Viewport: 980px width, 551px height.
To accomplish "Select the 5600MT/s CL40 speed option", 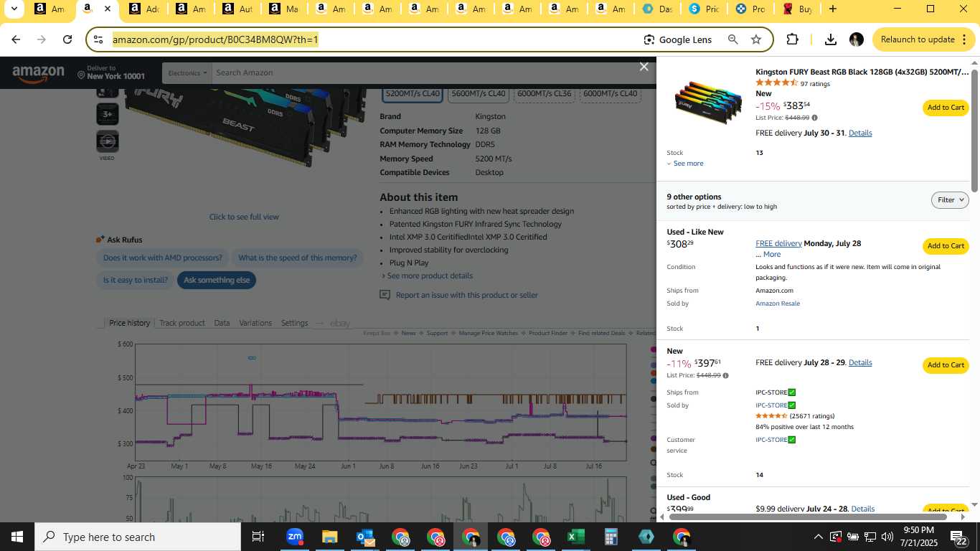I will [x=479, y=94].
